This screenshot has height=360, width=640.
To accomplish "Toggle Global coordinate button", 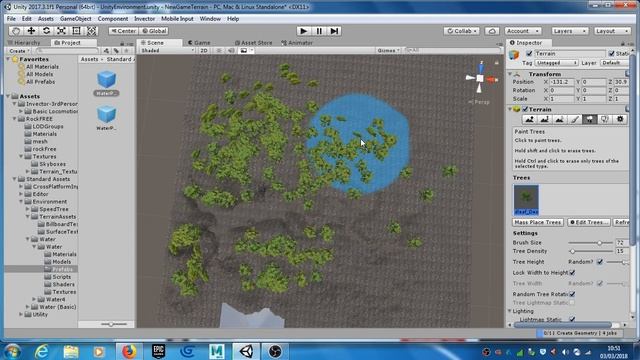I will tap(154, 31).
